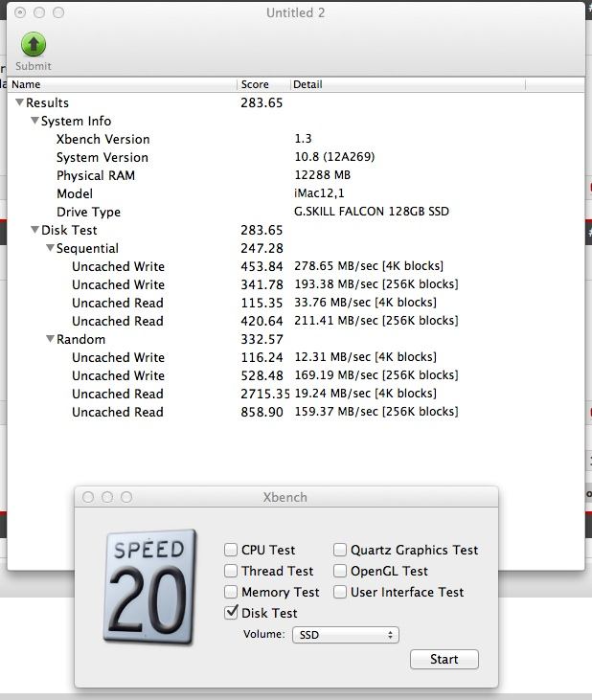Image resolution: width=592 pixels, height=700 pixels.
Task: Enable the Memory Test checkbox
Action: point(230,592)
